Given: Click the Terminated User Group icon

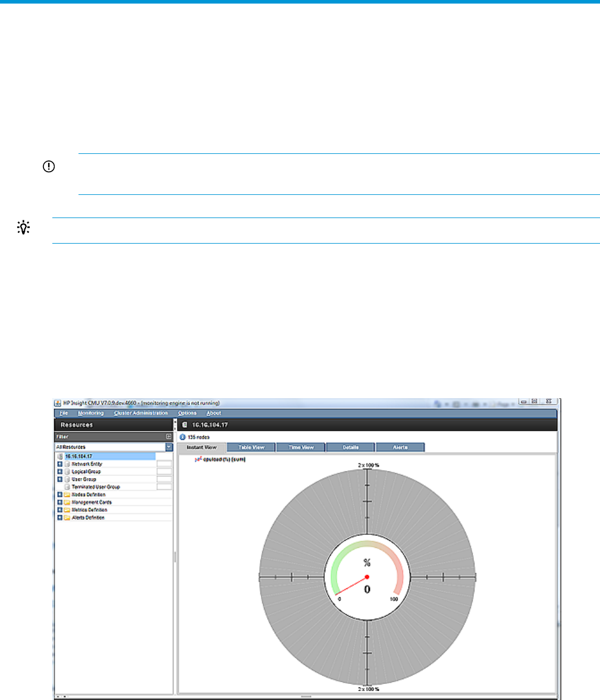Looking at the screenshot, I should 67,487.
